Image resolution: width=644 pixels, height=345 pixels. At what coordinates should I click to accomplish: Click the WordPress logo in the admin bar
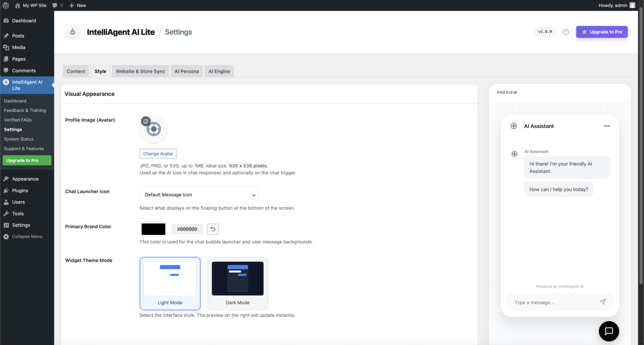(x=5, y=5)
